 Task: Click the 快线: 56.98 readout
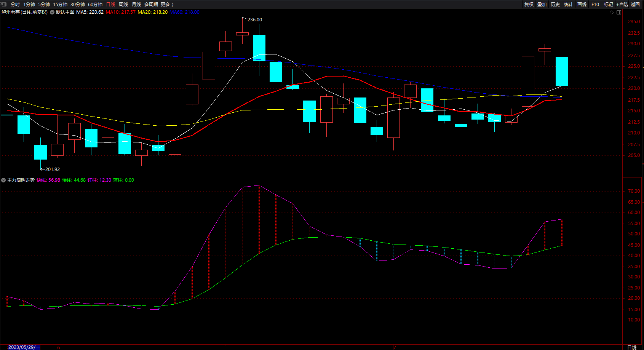(48, 180)
